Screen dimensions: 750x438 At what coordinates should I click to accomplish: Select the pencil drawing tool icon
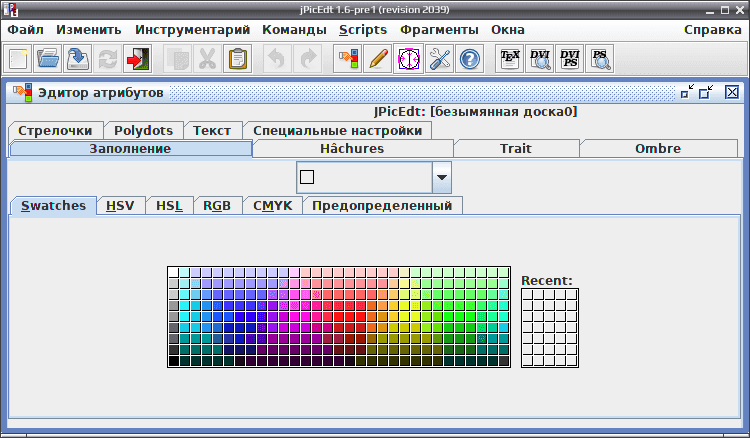tap(378, 59)
